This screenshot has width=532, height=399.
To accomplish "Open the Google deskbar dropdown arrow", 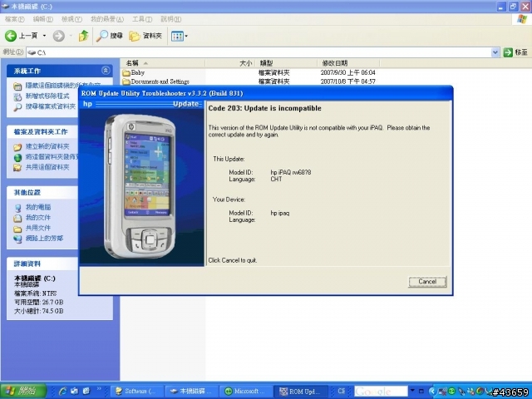I will point(412,391).
